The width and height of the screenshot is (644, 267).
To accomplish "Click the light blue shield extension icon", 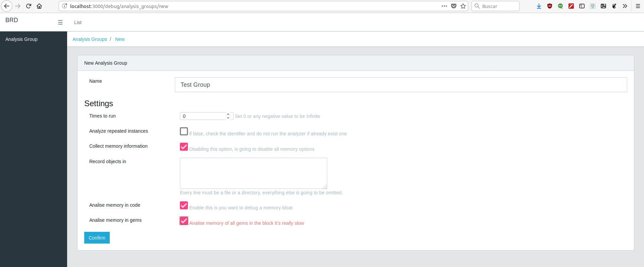I will [x=593, y=6].
